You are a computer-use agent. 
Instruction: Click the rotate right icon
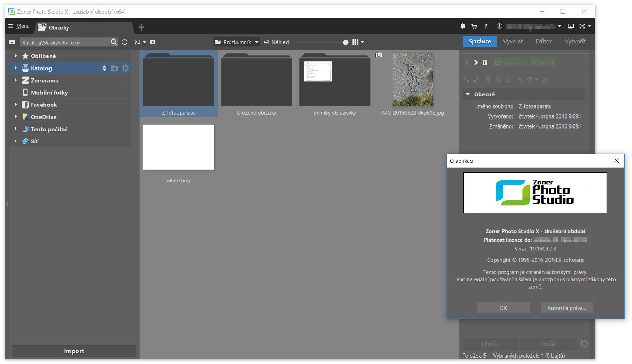(476, 80)
